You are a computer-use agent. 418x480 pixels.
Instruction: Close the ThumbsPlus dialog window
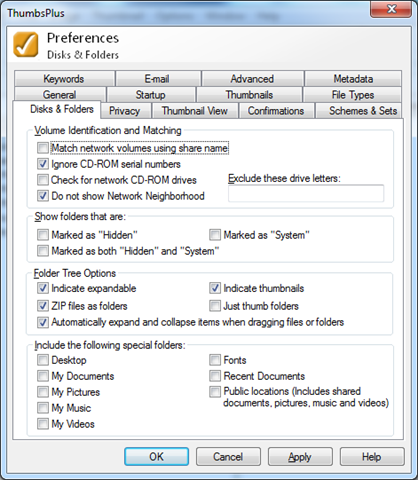pos(392,10)
